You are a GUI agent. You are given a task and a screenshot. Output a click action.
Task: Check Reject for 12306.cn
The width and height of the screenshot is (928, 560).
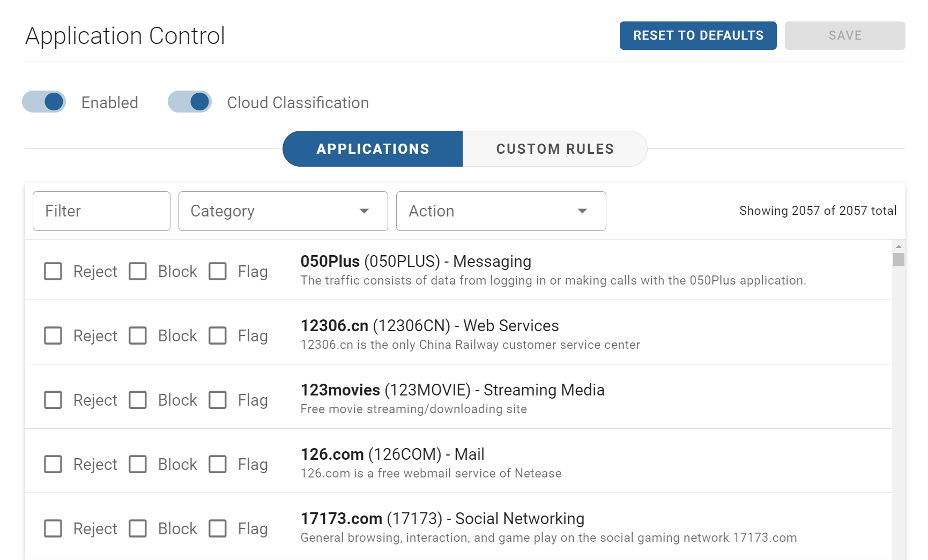click(x=53, y=335)
